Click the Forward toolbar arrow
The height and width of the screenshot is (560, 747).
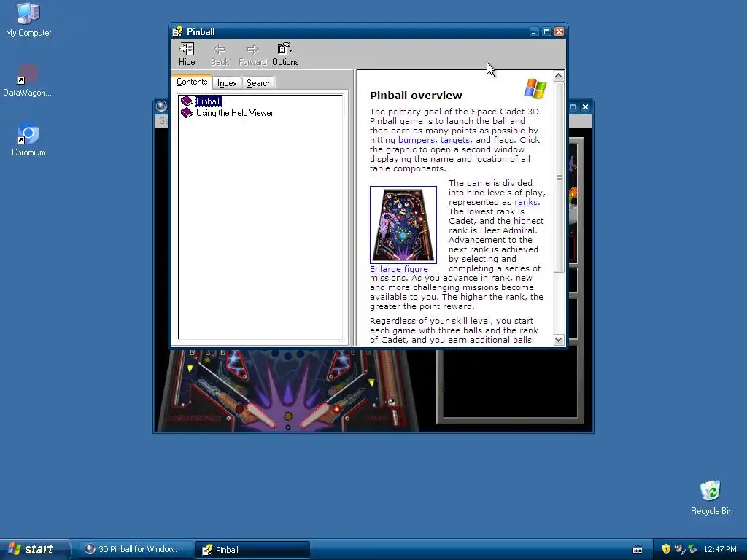(252, 54)
